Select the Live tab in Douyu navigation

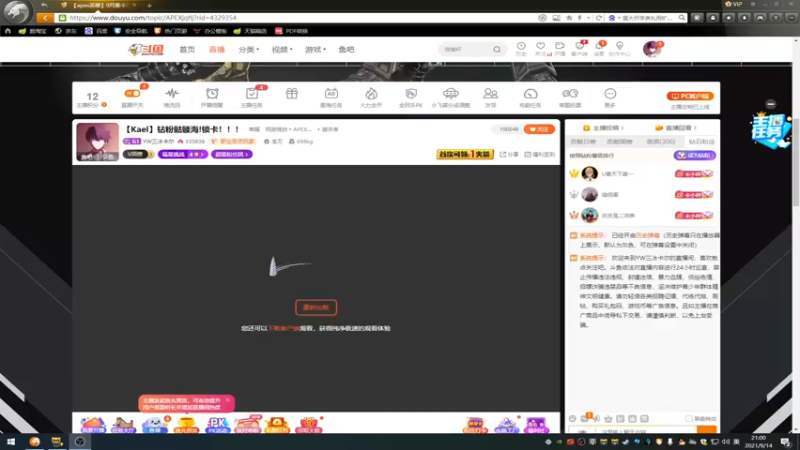[x=216, y=49]
